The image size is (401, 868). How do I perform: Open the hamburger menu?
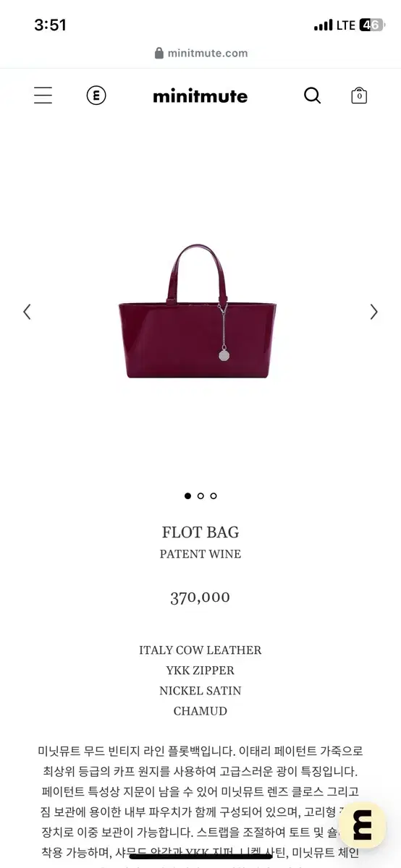(43, 95)
